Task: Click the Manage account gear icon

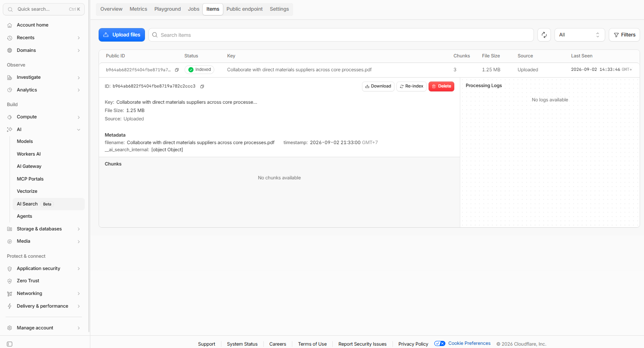Action: (x=10, y=328)
